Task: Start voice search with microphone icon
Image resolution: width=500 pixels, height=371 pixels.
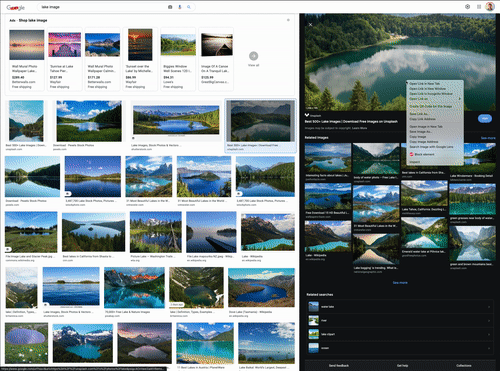Action: (180, 7)
